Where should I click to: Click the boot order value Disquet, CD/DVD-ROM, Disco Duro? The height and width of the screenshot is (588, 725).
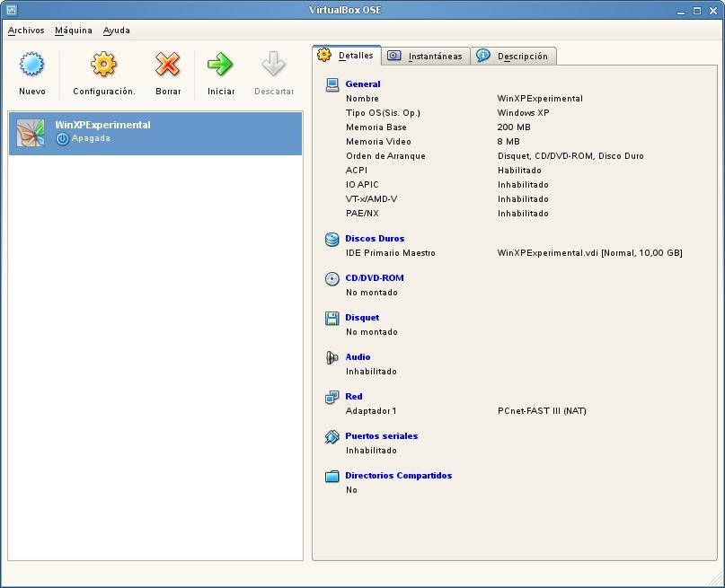(x=570, y=155)
